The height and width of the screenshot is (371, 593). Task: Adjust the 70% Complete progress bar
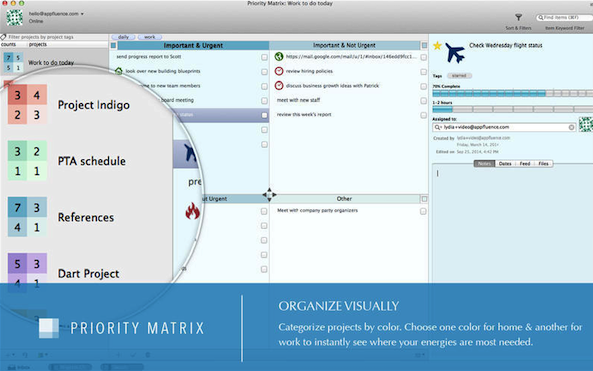click(512, 93)
